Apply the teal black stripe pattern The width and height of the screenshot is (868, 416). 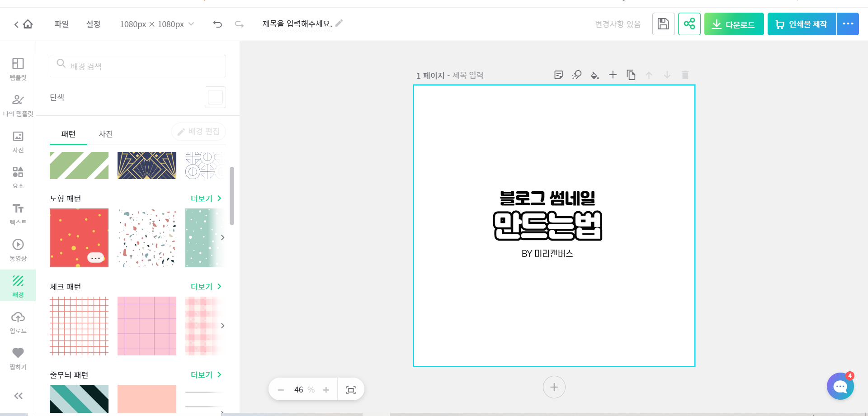tap(79, 398)
